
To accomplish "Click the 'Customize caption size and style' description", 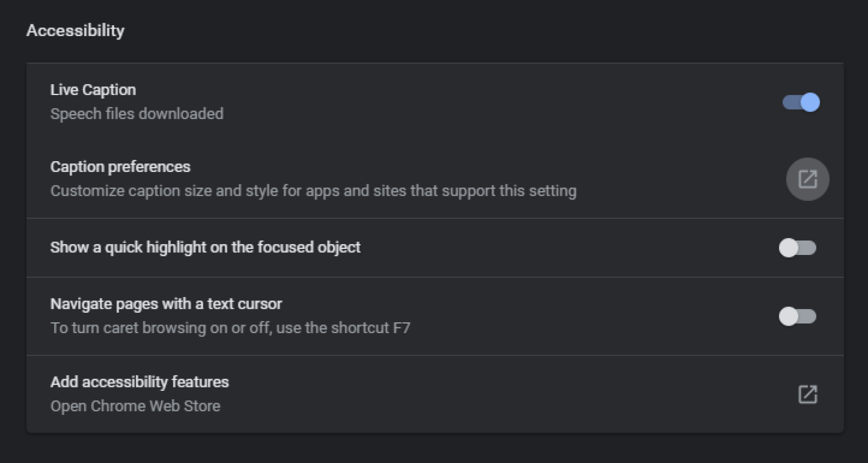I will [314, 191].
